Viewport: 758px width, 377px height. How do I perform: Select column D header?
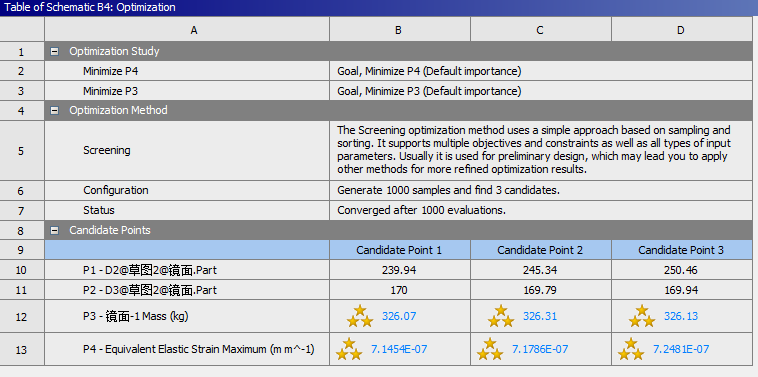coord(682,30)
